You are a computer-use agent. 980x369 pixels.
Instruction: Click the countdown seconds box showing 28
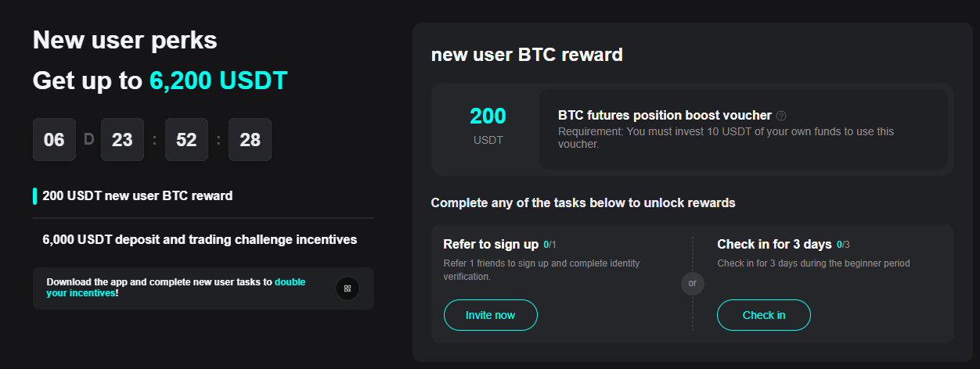click(x=250, y=140)
